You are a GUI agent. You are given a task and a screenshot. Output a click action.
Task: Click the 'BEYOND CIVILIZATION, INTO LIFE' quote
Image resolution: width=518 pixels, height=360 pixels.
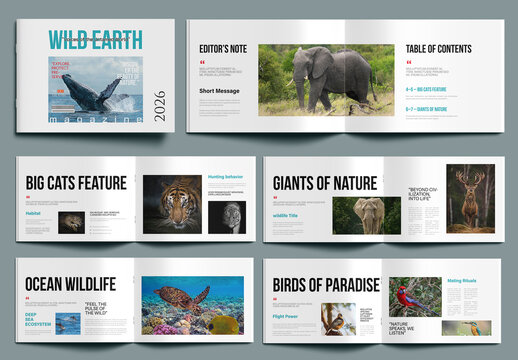click(423, 194)
